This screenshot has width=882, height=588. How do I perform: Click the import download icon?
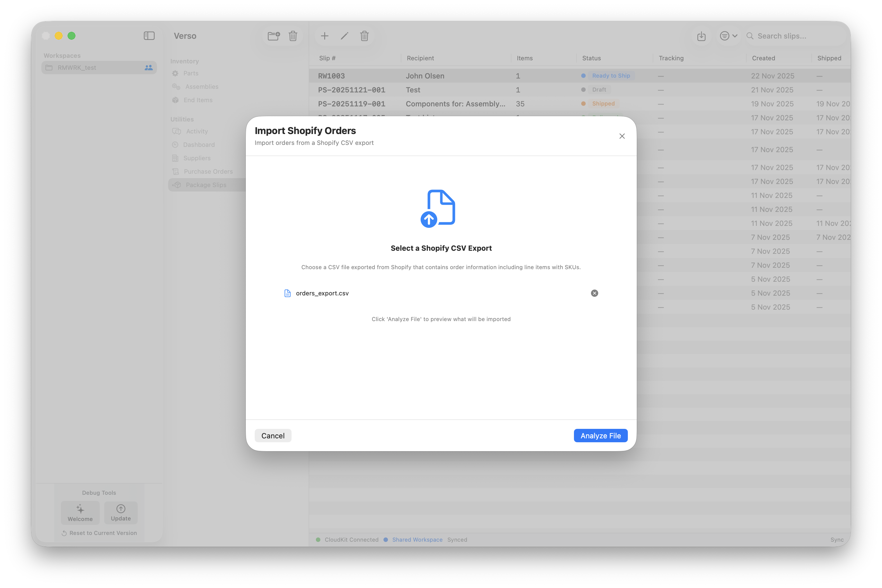pos(701,36)
